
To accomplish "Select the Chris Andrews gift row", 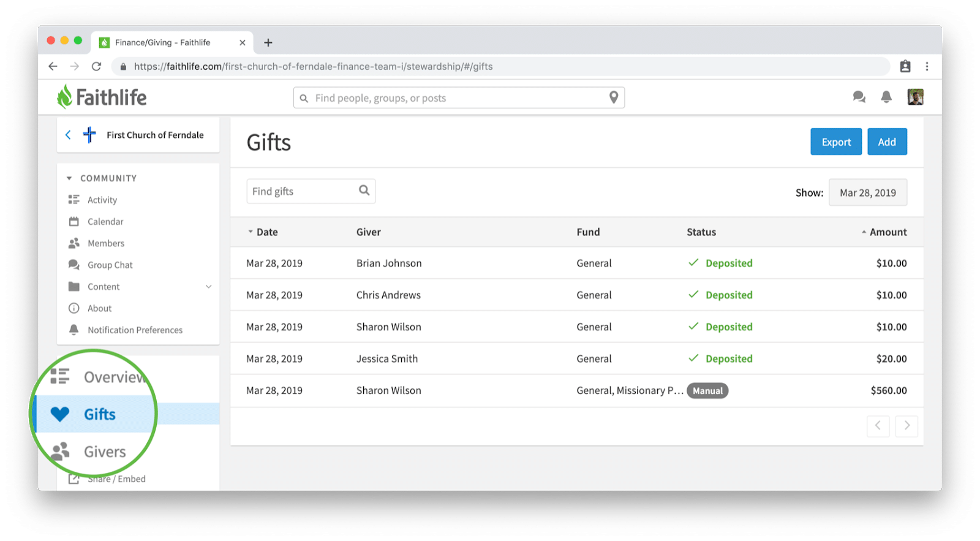I will pos(576,295).
